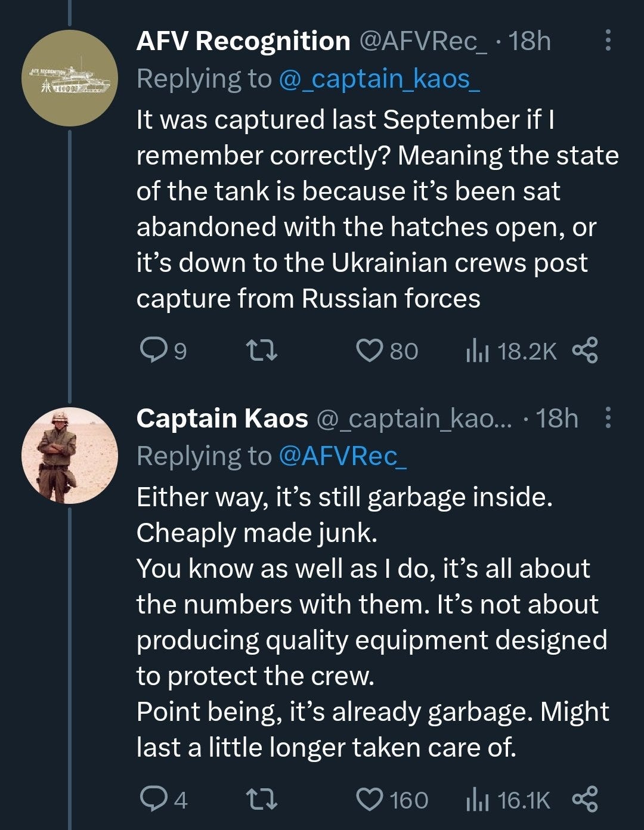Like the Captain Kaos tweet
Image resolution: width=644 pixels, height=830 pixels.
369,799
